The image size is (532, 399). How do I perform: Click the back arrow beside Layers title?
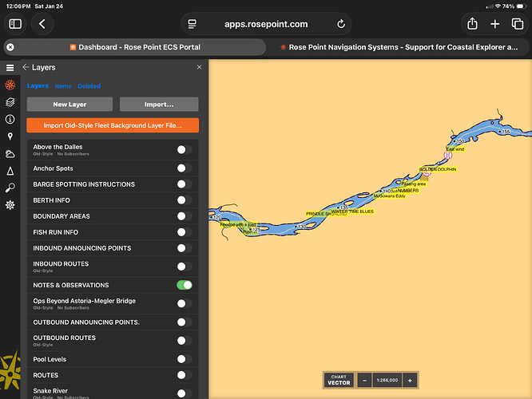coord(26,68)
